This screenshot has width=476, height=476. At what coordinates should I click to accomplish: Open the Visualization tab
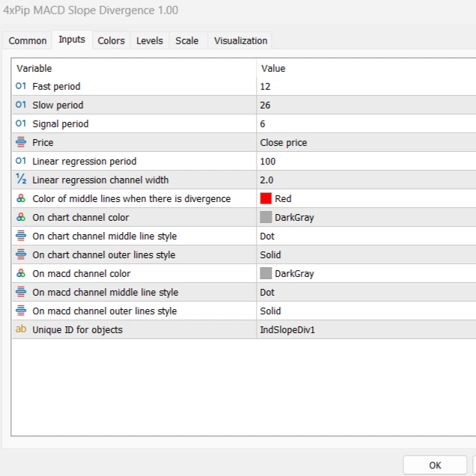click(x=240, y=40)
